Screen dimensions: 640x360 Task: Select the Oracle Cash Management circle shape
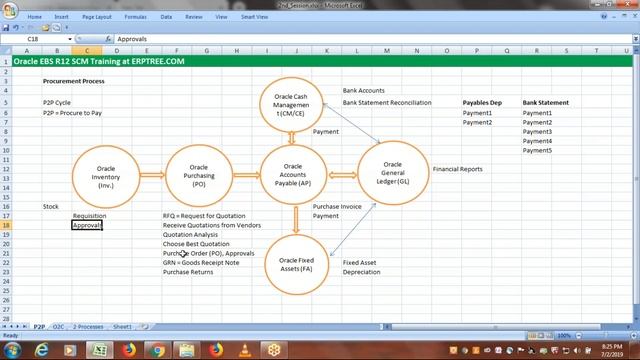click(291, 105)
